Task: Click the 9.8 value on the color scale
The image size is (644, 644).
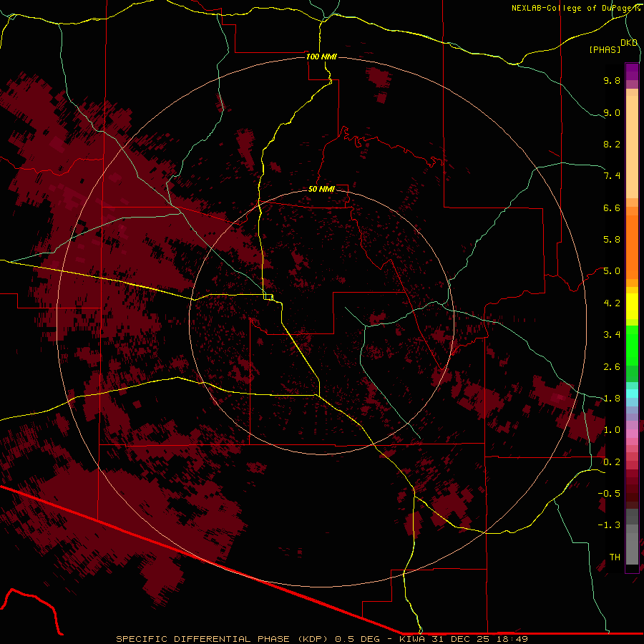Action: point(612,80)
